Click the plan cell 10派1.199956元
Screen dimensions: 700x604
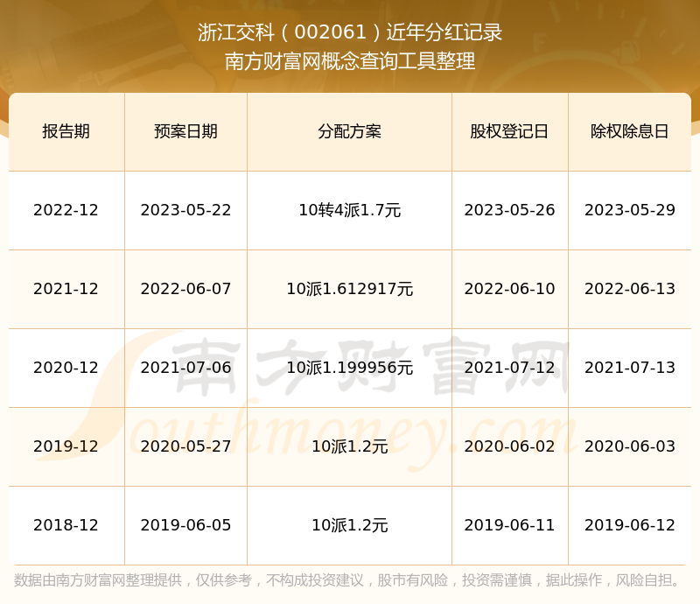tap(349, 368)
